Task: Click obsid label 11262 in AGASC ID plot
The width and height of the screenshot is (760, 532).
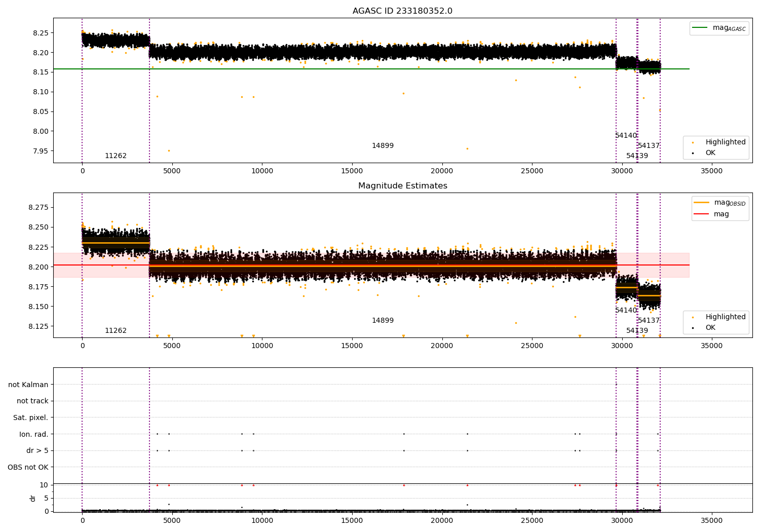Action: click(116, 156)
